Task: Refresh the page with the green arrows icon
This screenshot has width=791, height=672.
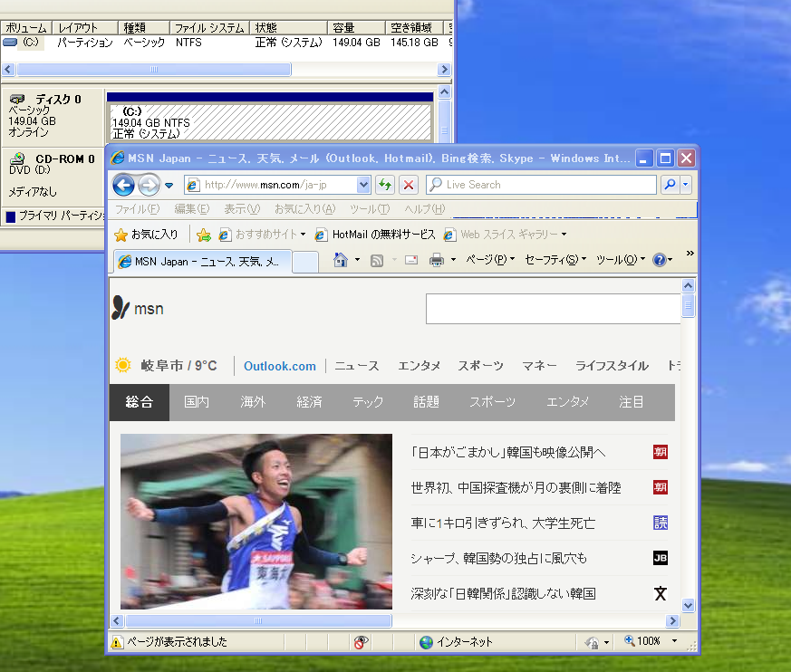Action: click(x=385, y=185)
